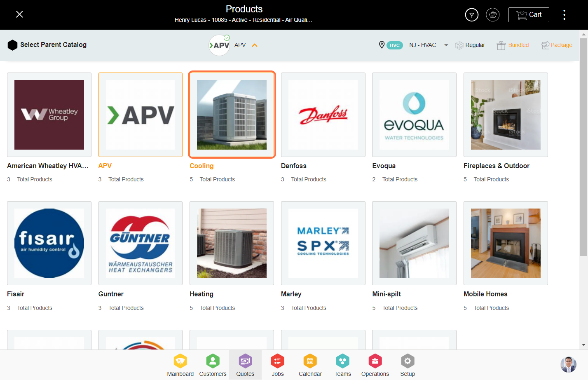This screenshot has width=588, height=380.
Task: Click the Danfoss category title
Action: [294, 166]
